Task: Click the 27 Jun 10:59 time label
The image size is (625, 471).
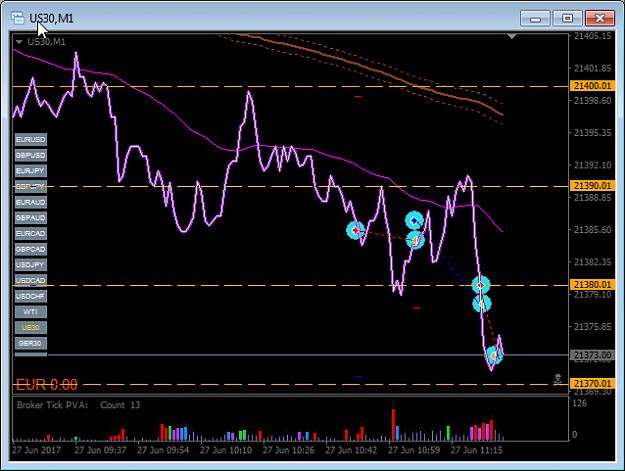Action: (x=414, y=450)
